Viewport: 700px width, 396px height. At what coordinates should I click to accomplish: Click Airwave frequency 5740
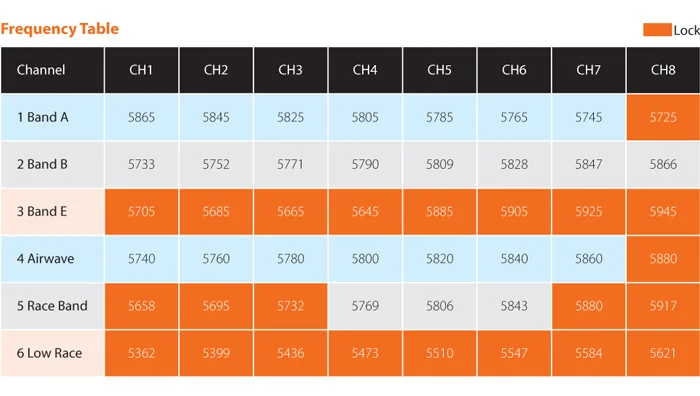(x=142, y=259)
